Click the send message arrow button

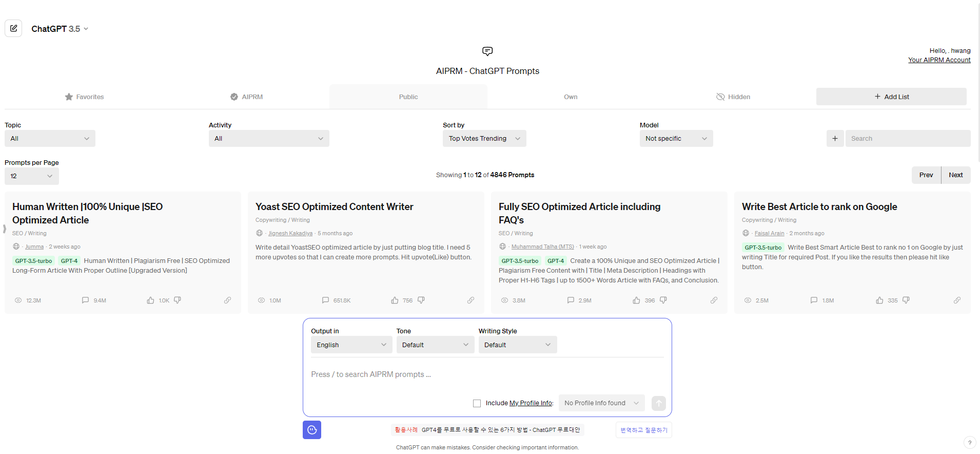[x=659, y=403]
